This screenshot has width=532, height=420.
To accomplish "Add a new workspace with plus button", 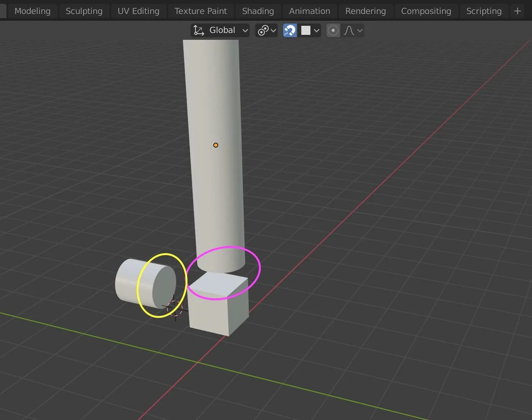I will point(518,11).
